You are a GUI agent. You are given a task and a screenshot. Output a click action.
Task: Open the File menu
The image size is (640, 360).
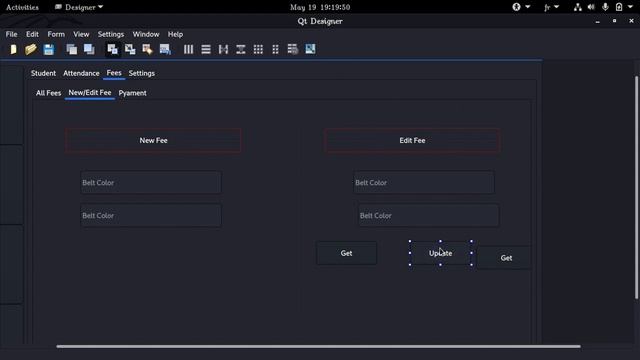click(11, 34)
